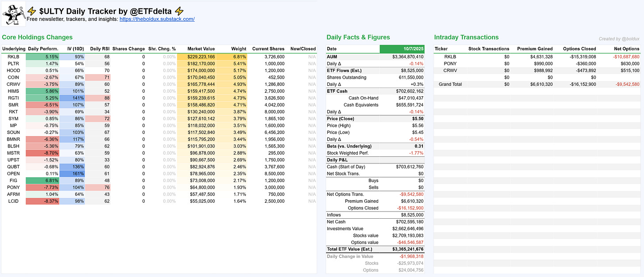Select the RKLB ticker in Core Holdings
644x277 pixels.
click(13, 57)
